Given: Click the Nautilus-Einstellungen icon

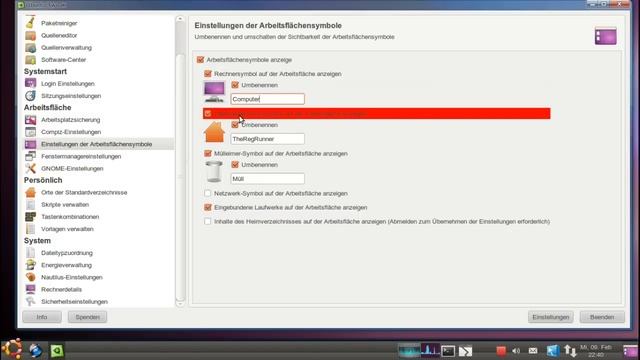Looking at the screenshot, I should (x=30, y=277).
